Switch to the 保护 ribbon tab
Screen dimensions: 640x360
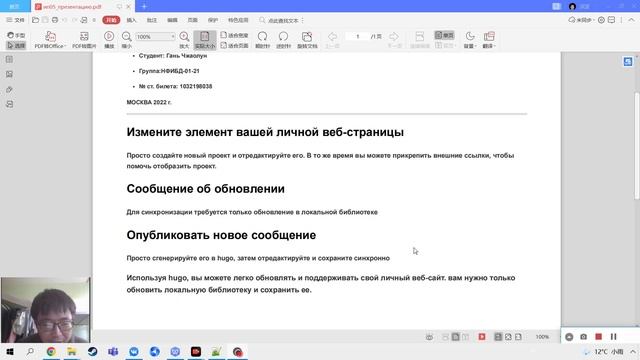pyautogui.click(x=213, y=20)
